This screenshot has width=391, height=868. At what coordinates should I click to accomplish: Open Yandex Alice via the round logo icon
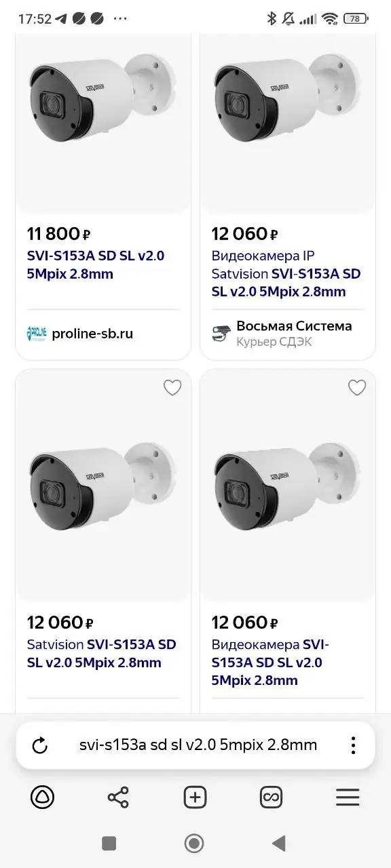coord(43,797)
